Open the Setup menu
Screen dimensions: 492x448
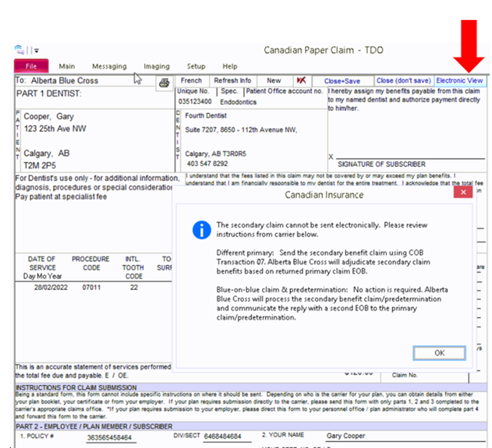(x=196, y=66)
